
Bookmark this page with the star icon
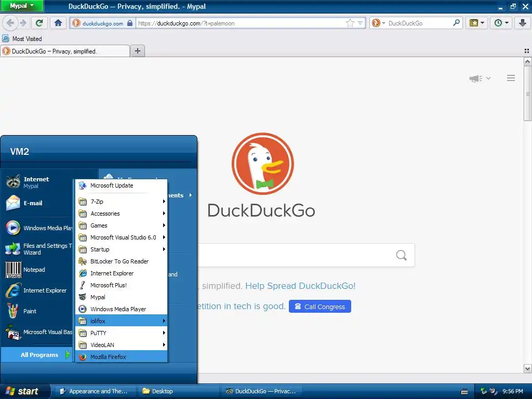coord(350,23)
